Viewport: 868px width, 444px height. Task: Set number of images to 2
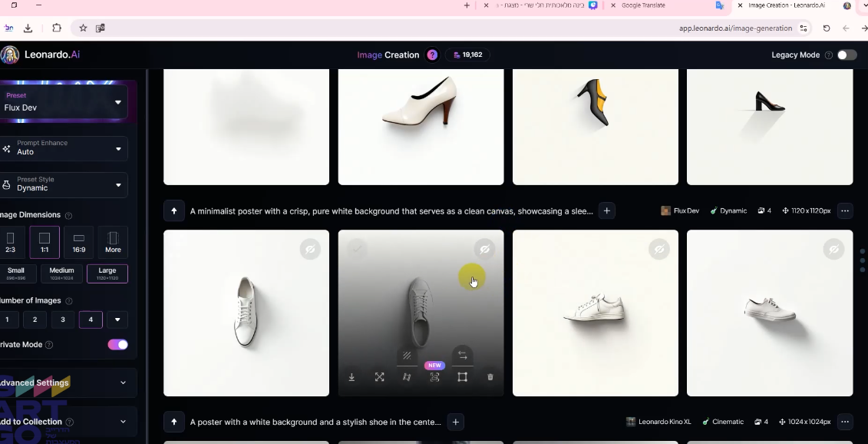click(35, 320)
